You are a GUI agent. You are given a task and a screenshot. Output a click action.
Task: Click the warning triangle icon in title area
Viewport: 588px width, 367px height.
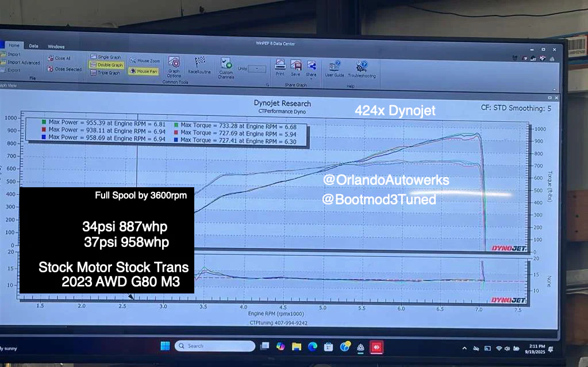pyautogui.click(x=552, y=59)
